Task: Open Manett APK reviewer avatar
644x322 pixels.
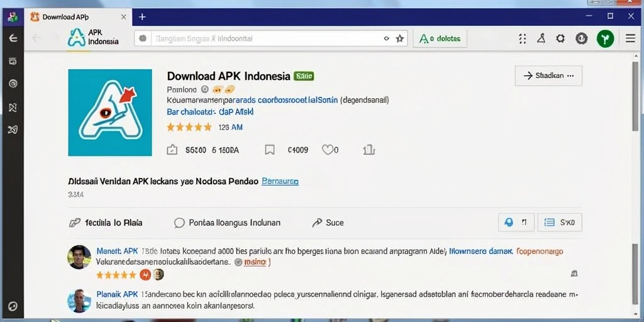Action: pos(79,257)
